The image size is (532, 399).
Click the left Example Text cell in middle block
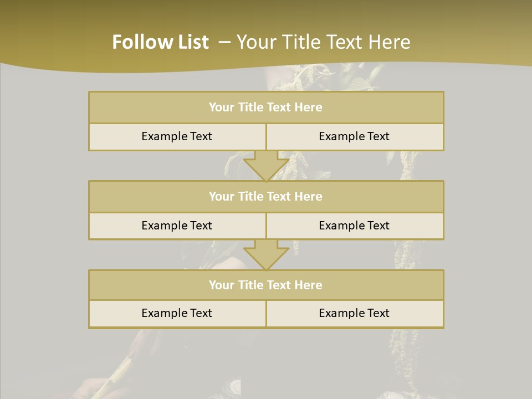(177, 226)
